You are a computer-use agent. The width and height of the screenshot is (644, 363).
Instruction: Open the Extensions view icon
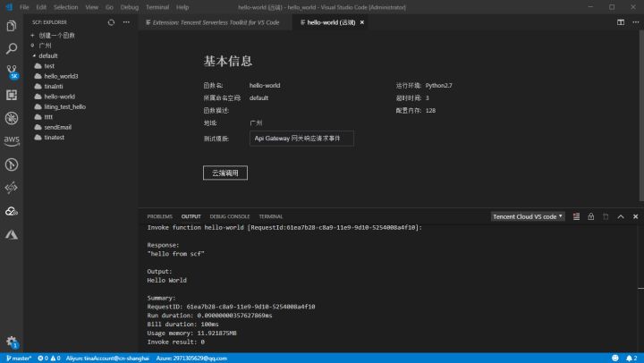pos(12,95)
